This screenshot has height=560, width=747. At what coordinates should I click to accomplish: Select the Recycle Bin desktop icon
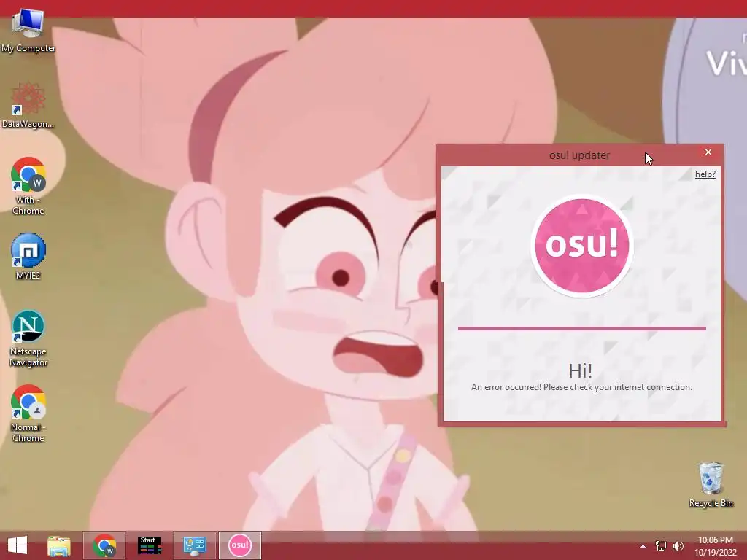711,484
